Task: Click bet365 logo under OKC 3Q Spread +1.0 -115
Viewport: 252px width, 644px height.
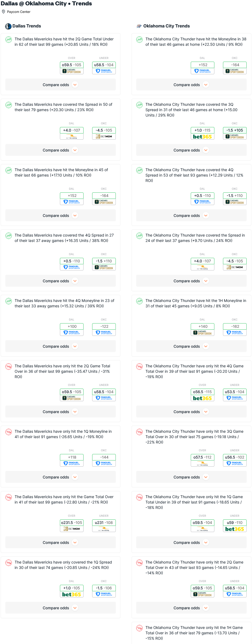Action: click(x=203, y=137)
